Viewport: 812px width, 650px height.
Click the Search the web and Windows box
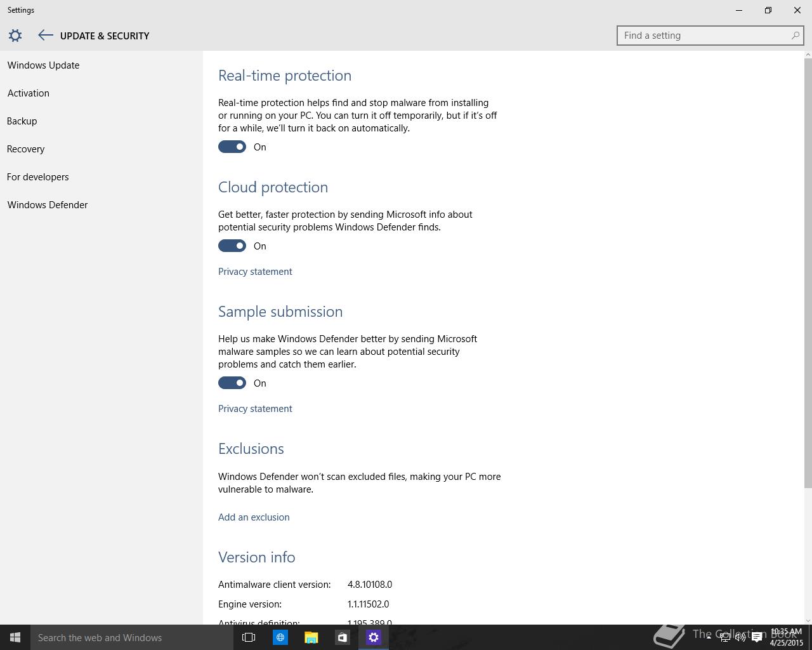pyautogui.click(x=132, y=637)
